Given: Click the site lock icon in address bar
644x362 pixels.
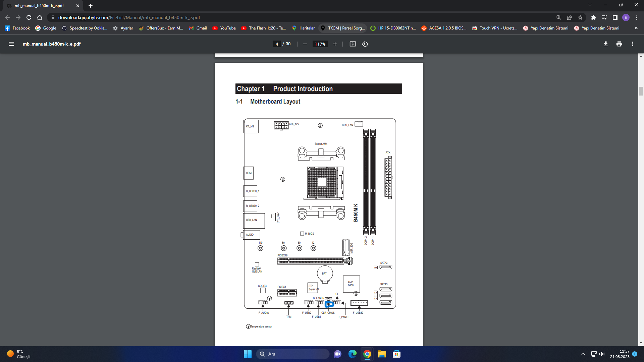Looking at the screenshot, I should (53, 17).
